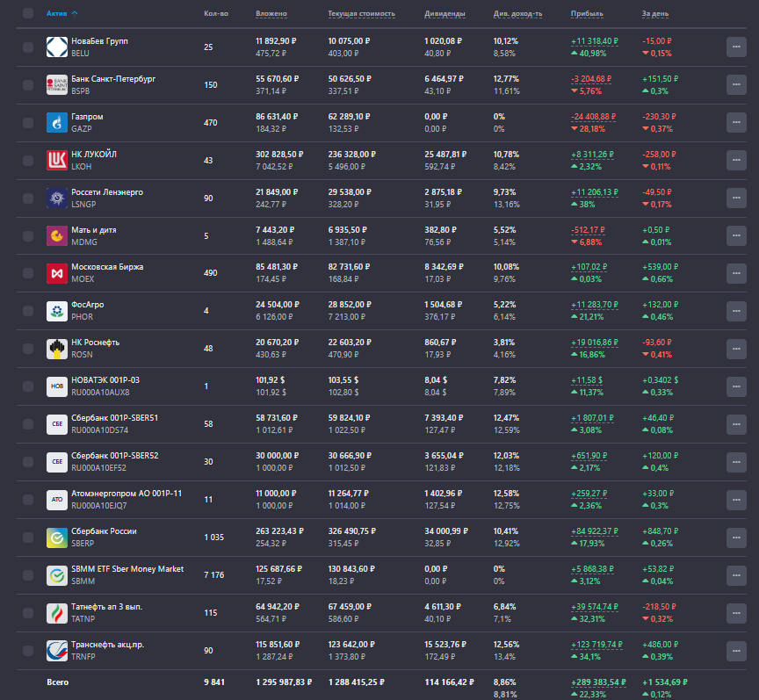Click the Татнефть TATNP logo
Image resolution: width=759 pixels, height=700 pixels.
coord(57,613)
